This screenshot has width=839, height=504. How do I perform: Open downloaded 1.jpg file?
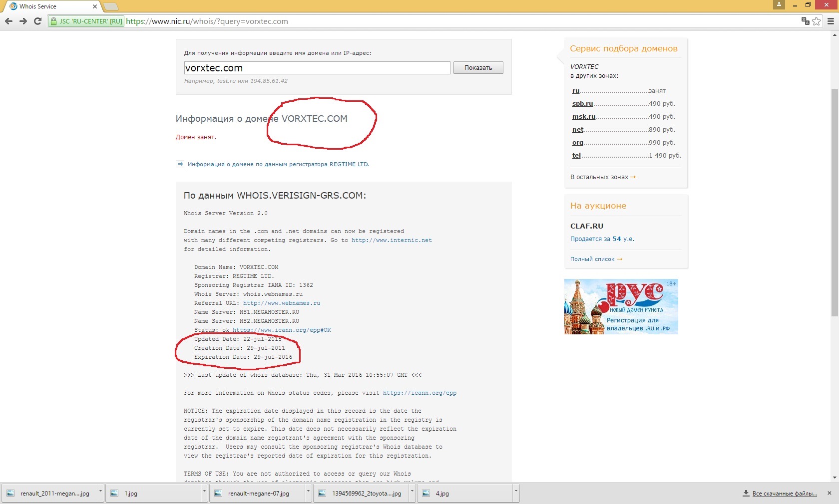154,494
